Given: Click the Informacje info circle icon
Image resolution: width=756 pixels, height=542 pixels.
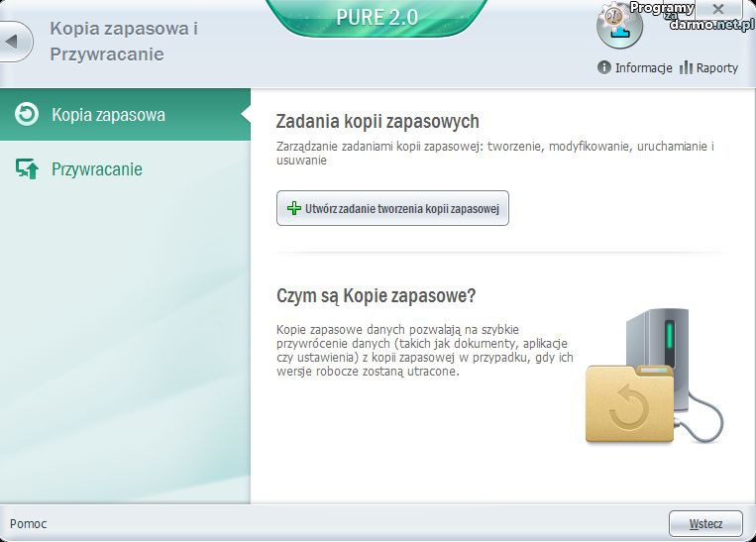Looking at the screenshot, I should (603, 67).
